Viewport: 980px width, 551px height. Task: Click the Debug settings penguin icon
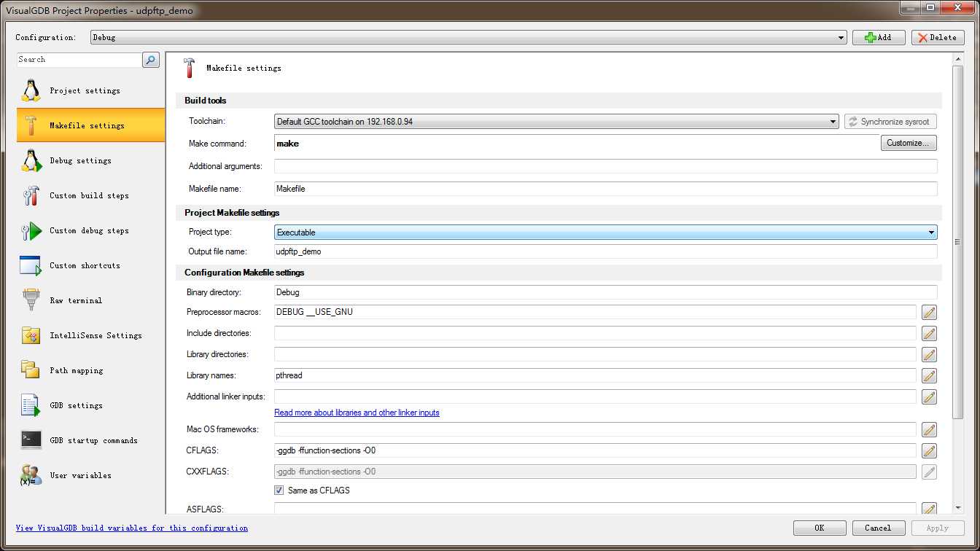click(31, 160)
